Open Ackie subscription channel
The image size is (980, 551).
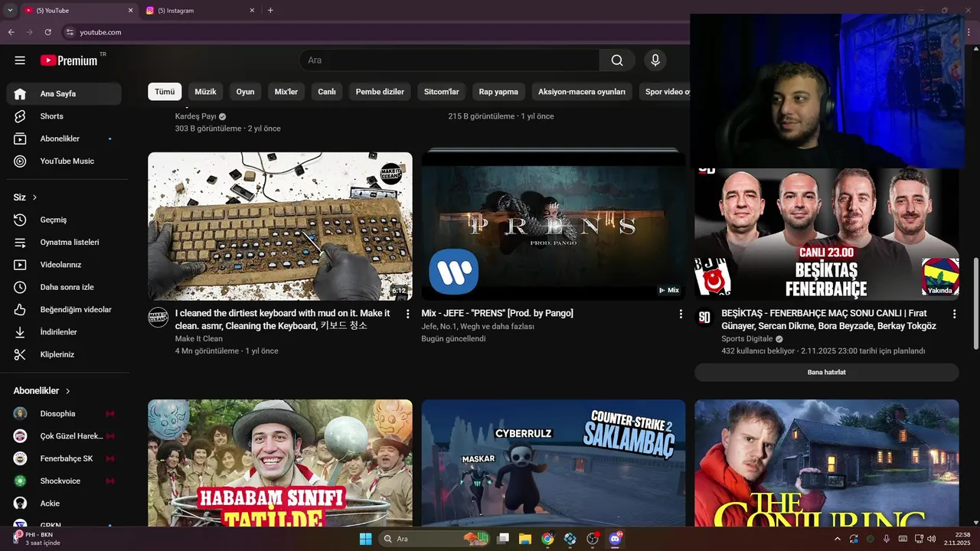click(64, 504)
